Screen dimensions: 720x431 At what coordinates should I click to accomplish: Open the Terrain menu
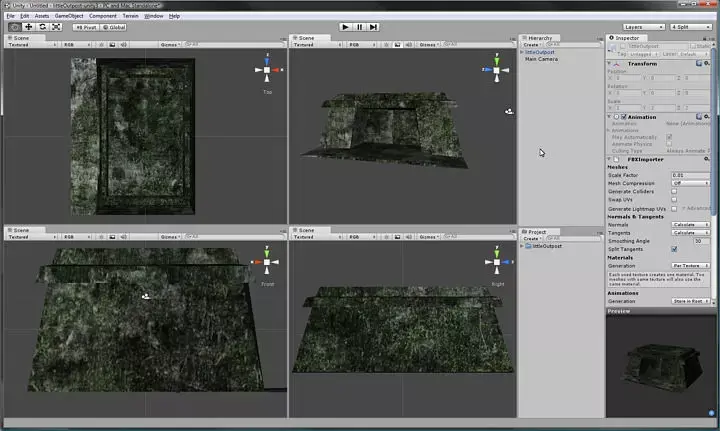coord(130,16)
